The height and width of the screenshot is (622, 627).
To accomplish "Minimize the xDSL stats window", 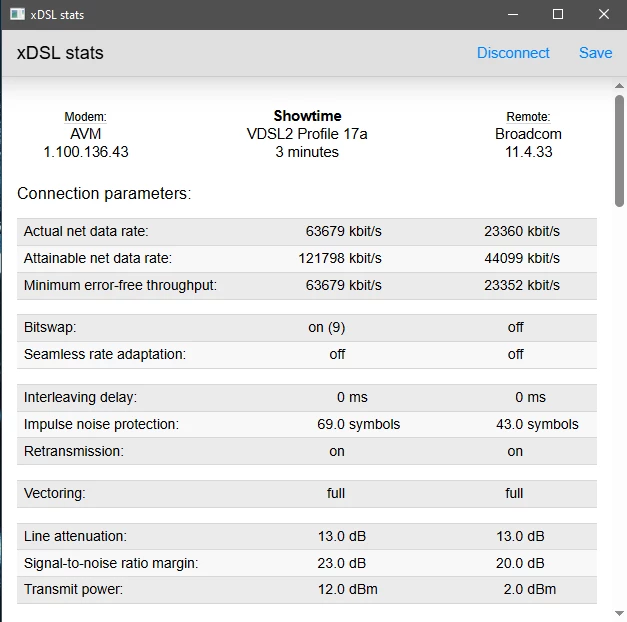I will 512,14.
